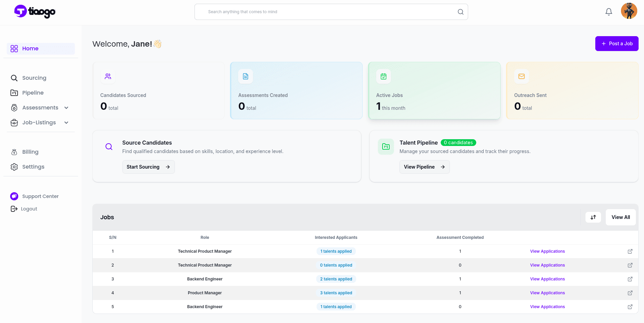Click the Outreach Sent envelope icon

point(521,76)
